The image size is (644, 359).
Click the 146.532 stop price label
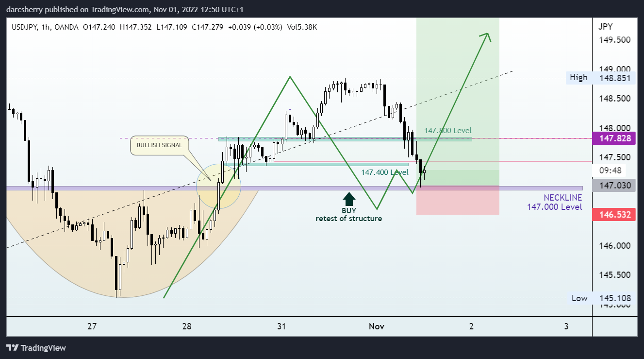[x=614, y=214]
